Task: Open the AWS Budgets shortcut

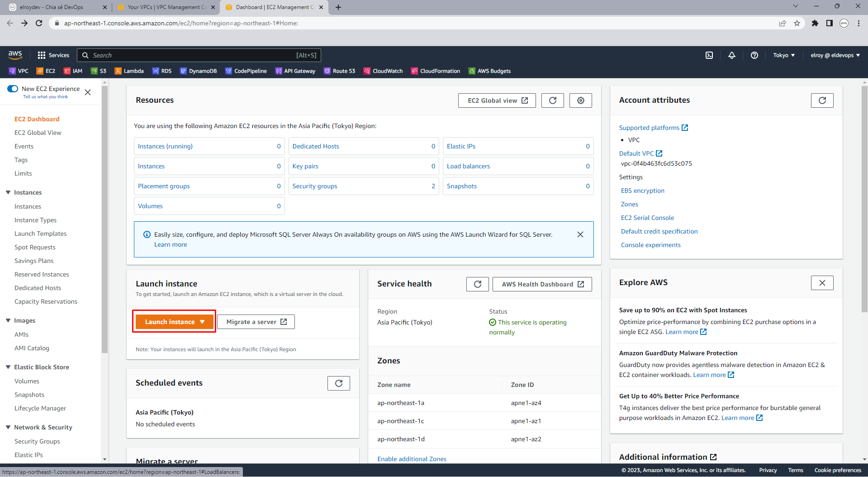Action: tap(489, 71)
